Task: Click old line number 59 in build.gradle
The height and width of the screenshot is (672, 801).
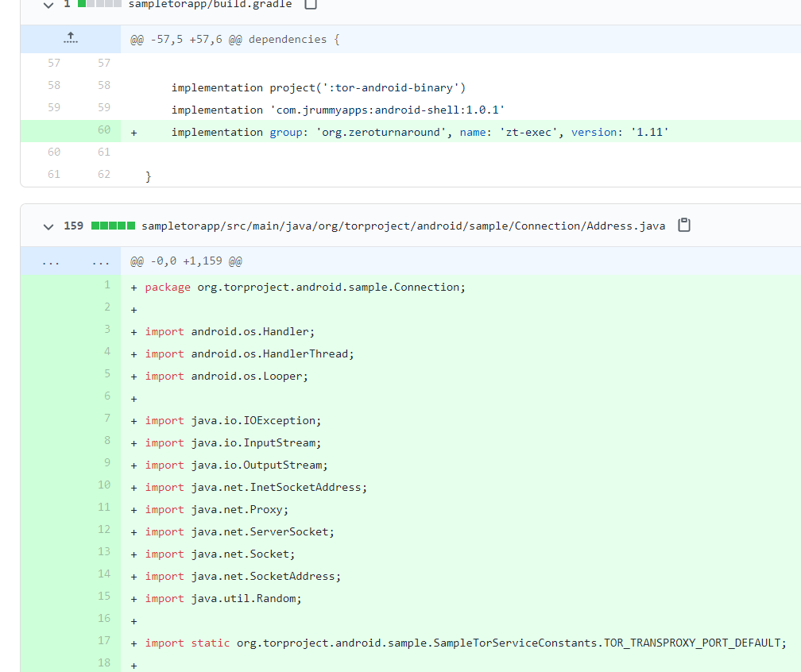Action: (54, 107)
